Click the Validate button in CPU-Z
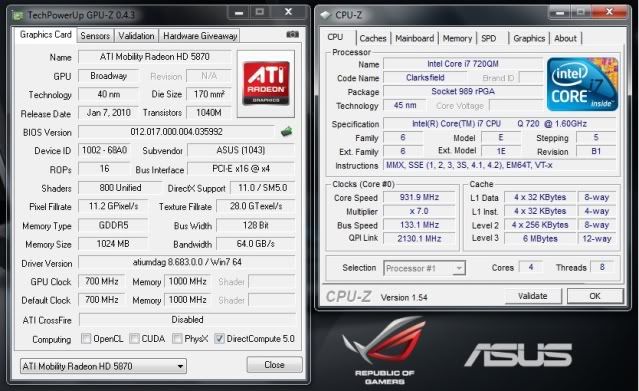The height and width of the screenshot is (391, 639). click(x=533, y=296)
